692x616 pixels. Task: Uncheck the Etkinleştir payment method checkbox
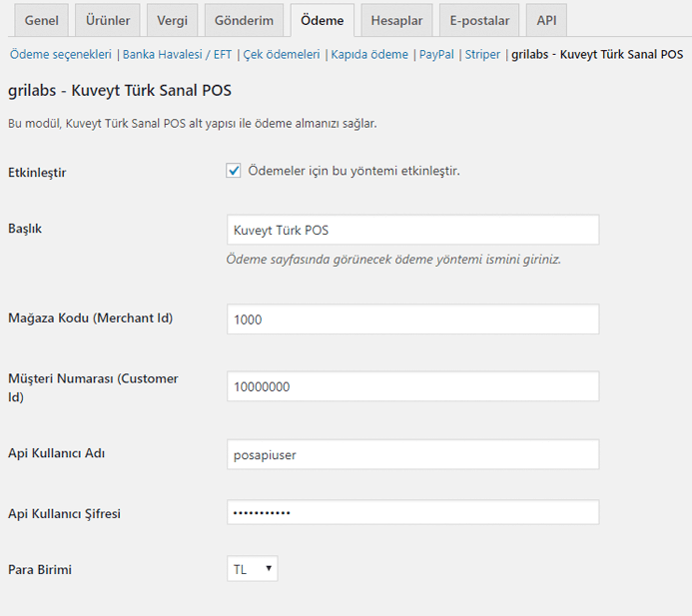coord(234,171)
